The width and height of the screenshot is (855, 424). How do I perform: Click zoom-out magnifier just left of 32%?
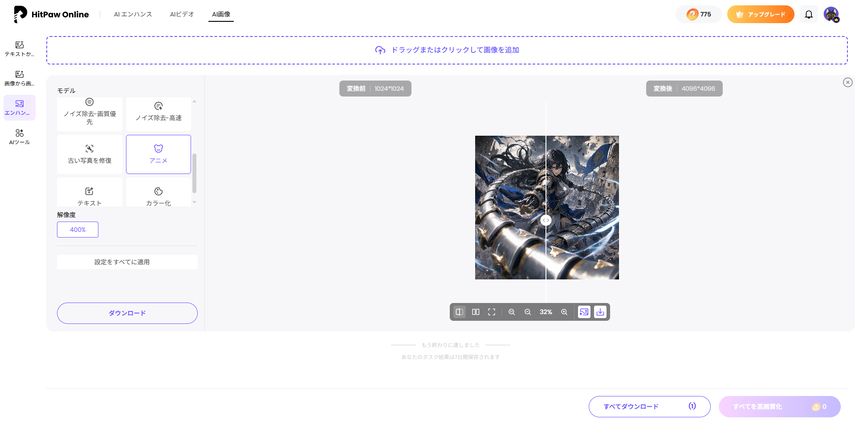tap(527, 312)
